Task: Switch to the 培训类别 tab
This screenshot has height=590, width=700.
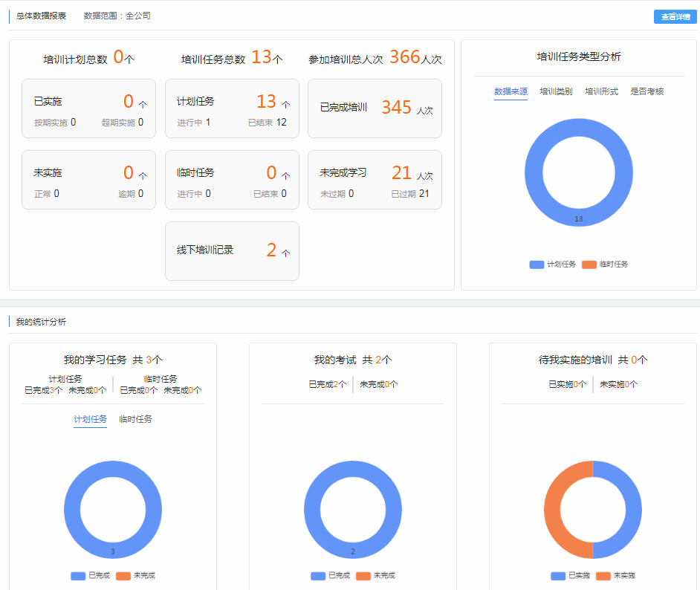Action: 556,92
